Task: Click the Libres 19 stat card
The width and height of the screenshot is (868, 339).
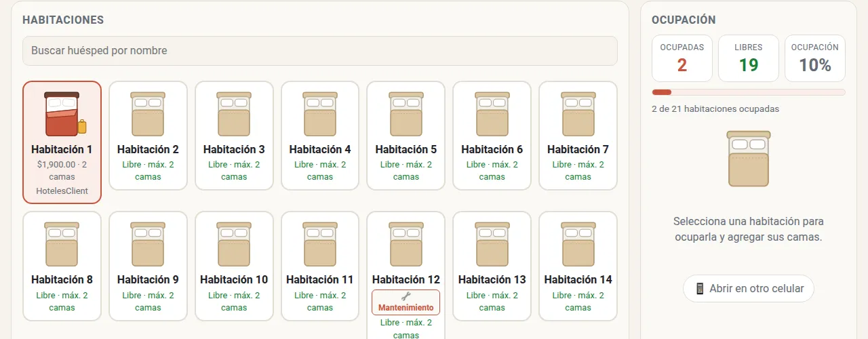Action: coord(749,58)
